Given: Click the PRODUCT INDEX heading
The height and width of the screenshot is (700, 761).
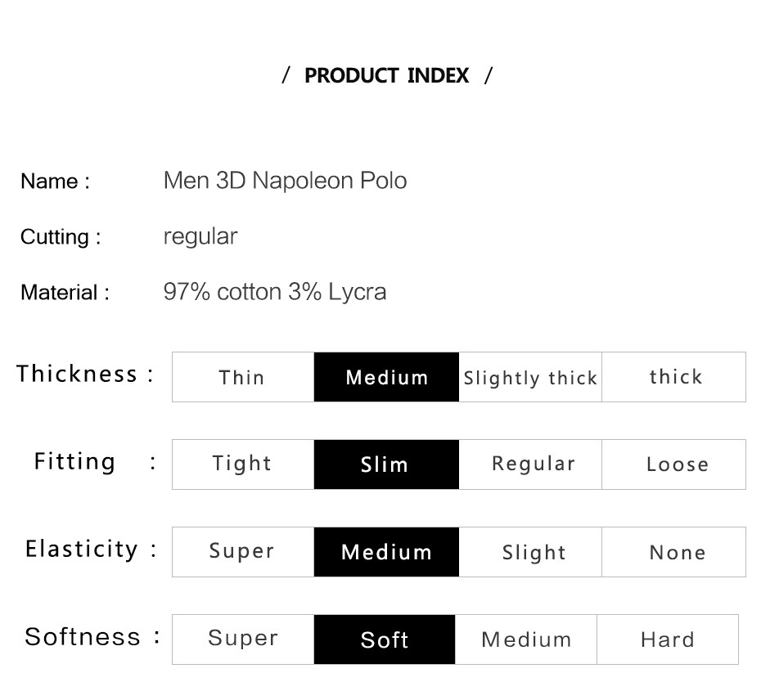Looking at the screenshot, I should (x=387, y=76).
